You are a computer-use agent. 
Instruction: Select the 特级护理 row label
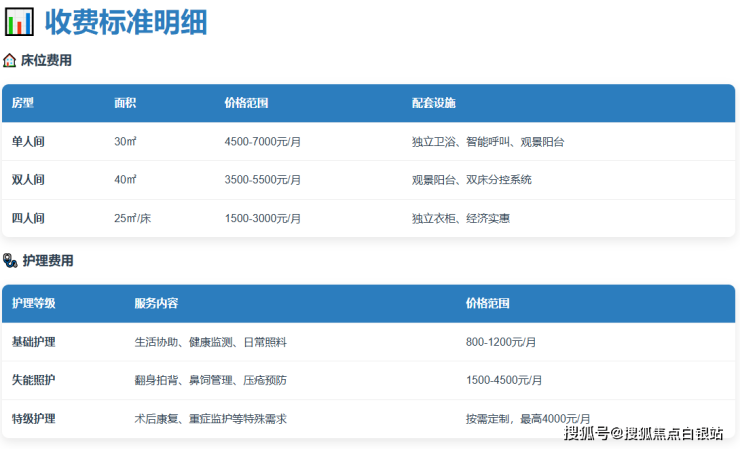click(34, 419)
